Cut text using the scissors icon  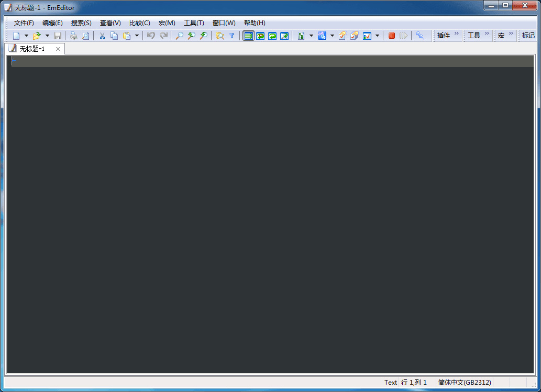[x=102, y=35]
